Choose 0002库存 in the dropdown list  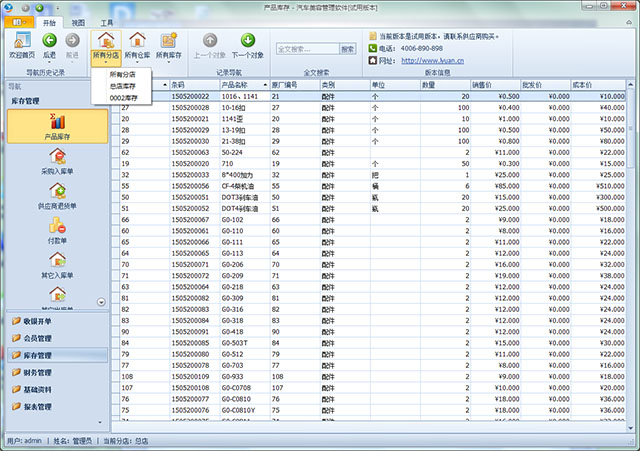point(122,98)
